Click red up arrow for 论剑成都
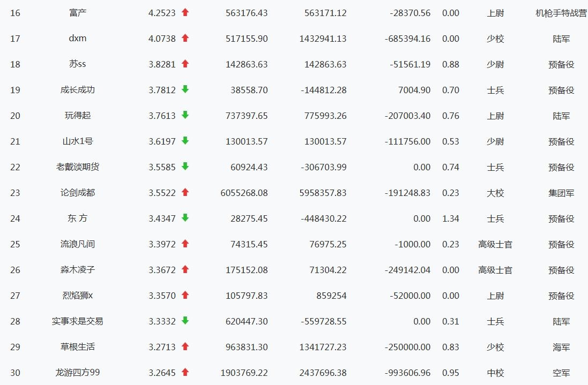 click(x=185, y=192)
